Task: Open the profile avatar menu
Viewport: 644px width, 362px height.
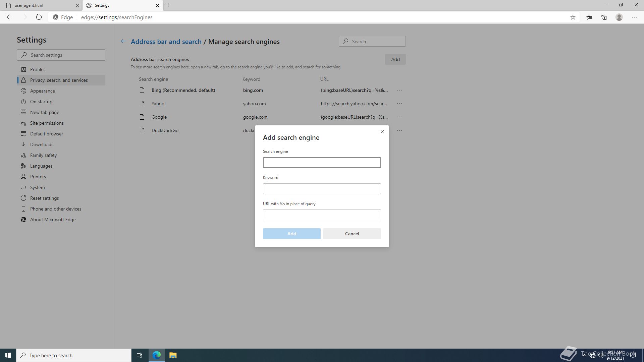Action: [x=619, y=17]
